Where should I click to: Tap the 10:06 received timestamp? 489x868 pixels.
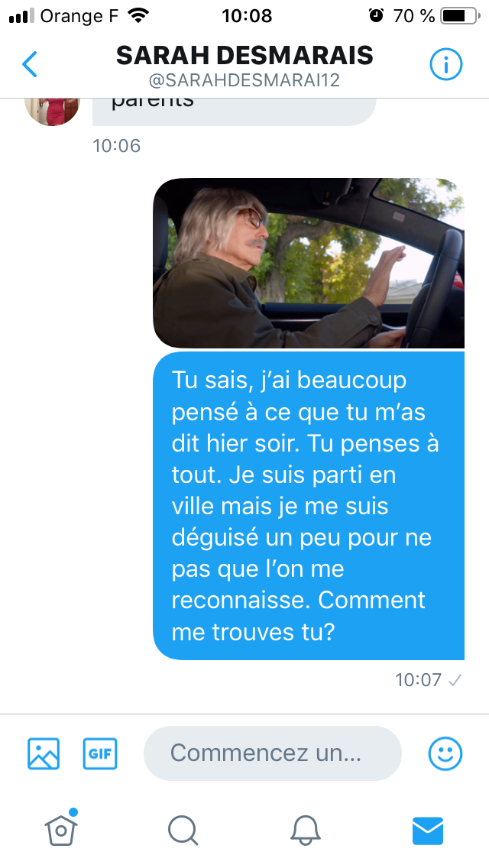click(116, 146)
